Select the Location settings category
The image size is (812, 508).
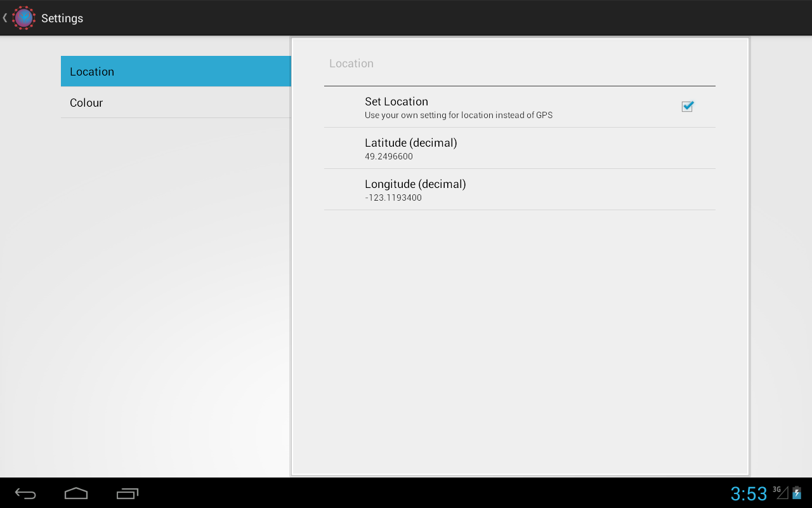click(x=176, y=71)
